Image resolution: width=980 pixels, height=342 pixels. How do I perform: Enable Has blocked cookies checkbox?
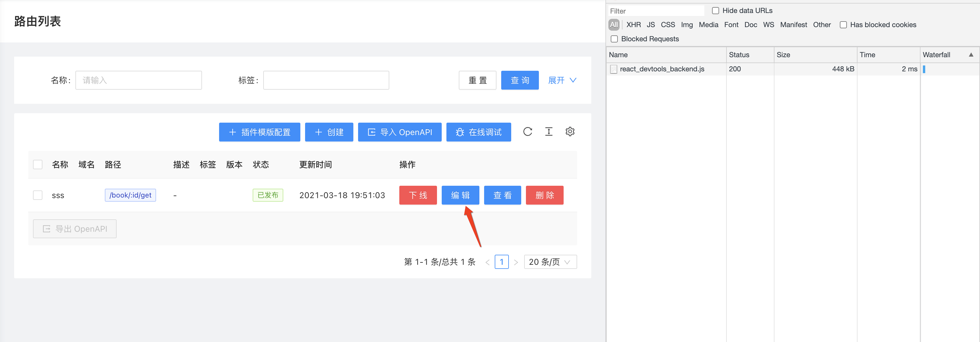(843, 25)
